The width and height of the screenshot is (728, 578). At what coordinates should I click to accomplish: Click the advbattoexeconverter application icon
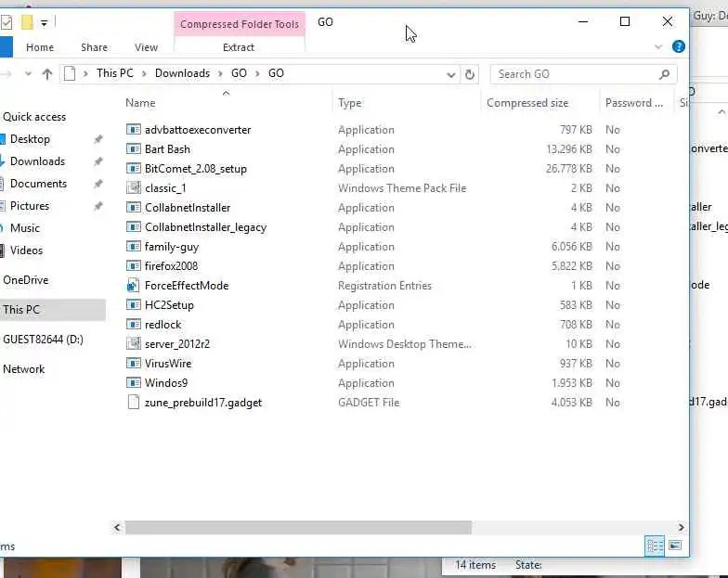134,130
